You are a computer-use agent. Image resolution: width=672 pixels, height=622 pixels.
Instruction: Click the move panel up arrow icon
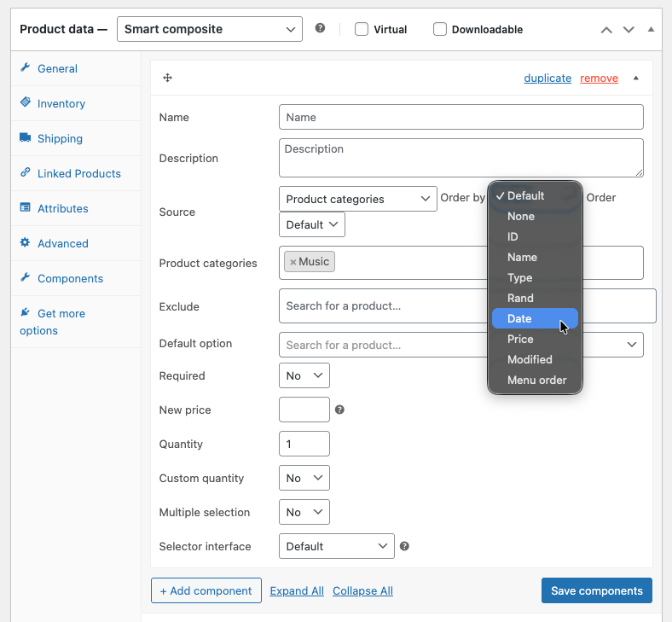point(606,29)
